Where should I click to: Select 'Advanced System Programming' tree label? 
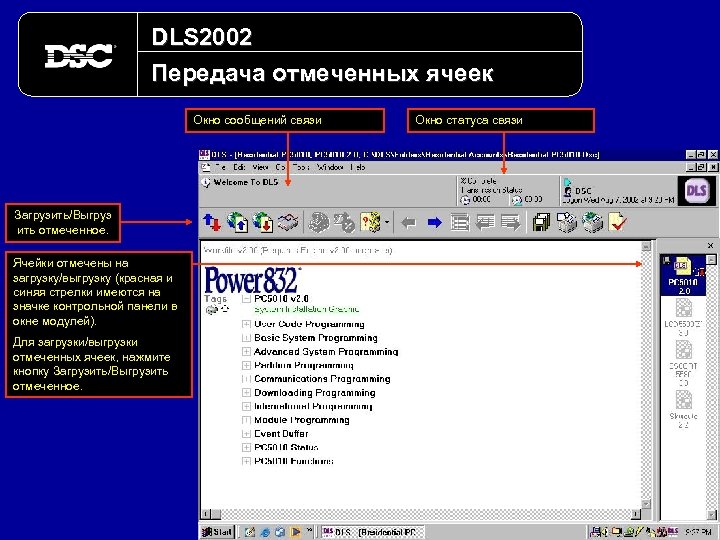point(326,352)
